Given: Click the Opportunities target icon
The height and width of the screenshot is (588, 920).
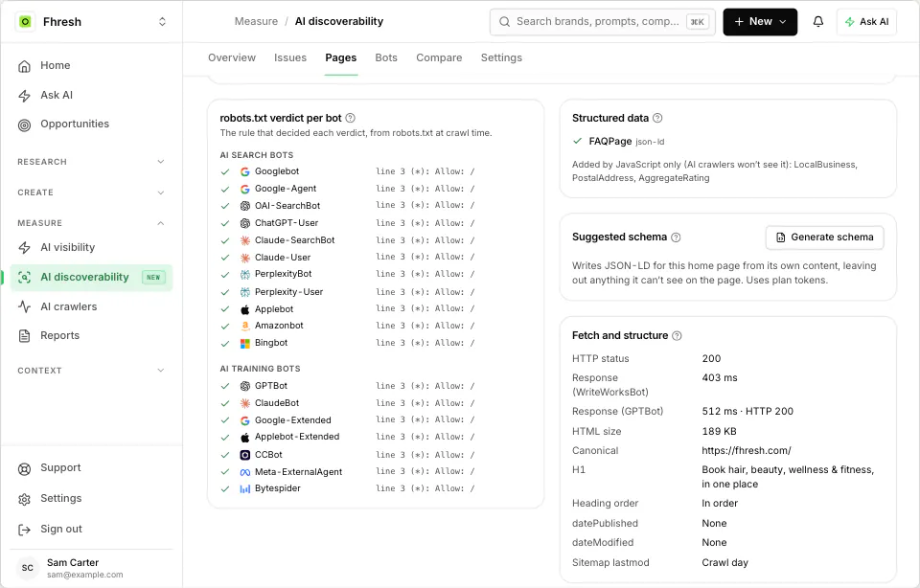Looking at the screenshot, I should [x=24, y=124].
